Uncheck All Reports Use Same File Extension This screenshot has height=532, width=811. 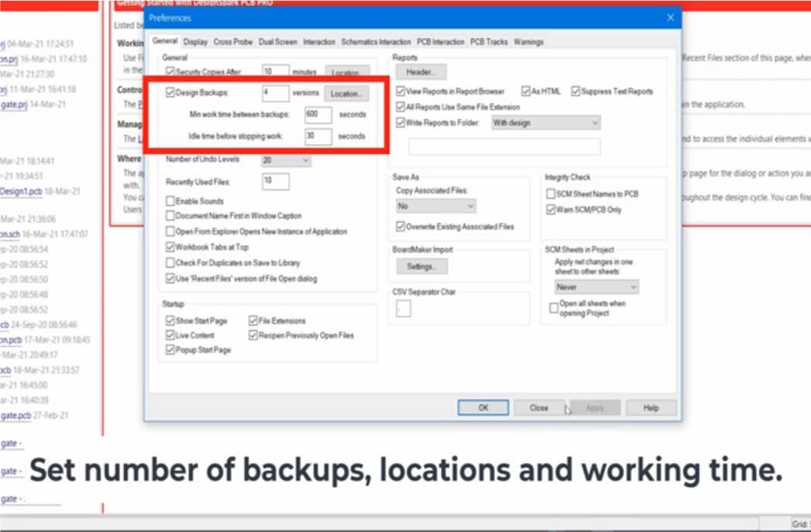(x=400, y=107)
